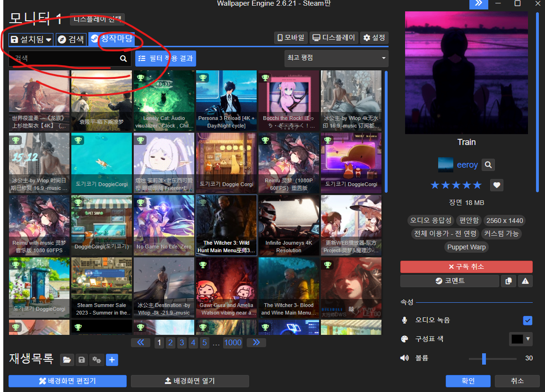545x392 pixels.
Task: Click 필터 적용 결과 button
Action: [x=165, y=59]
